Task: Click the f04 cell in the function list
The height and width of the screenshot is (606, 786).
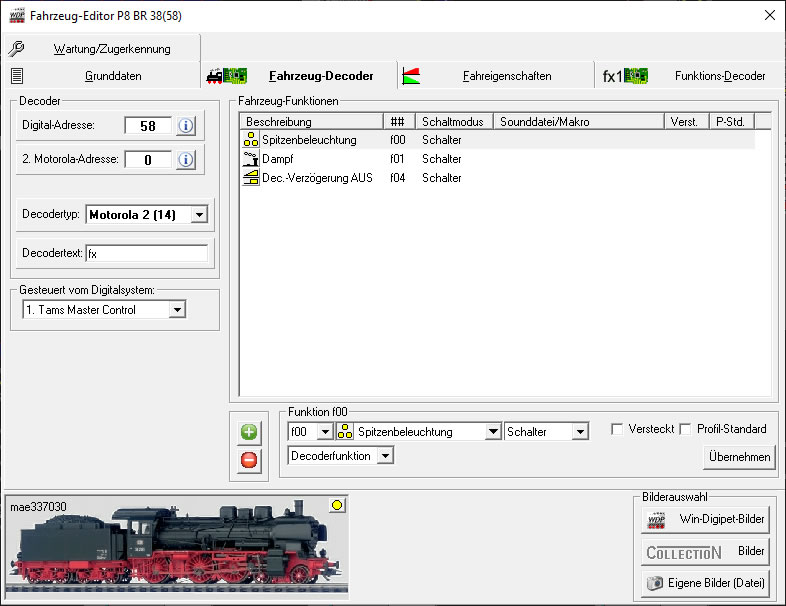Action: (398, 178)
